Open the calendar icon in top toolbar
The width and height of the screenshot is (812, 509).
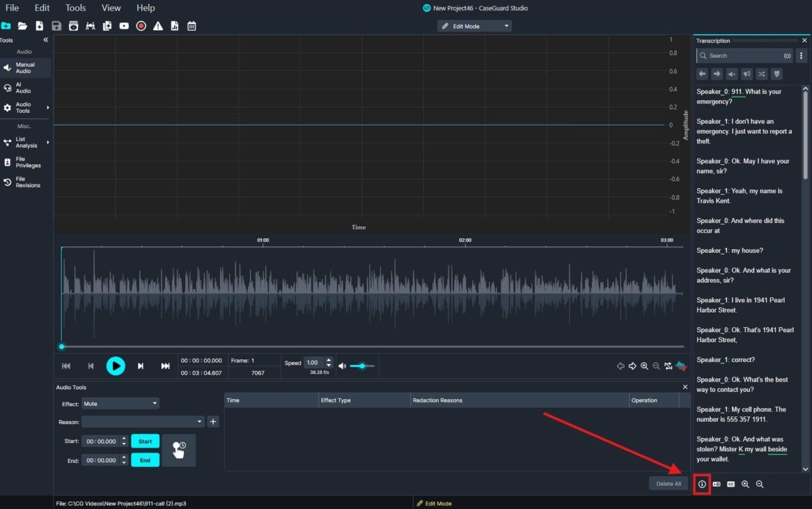[x=192, y=26]
